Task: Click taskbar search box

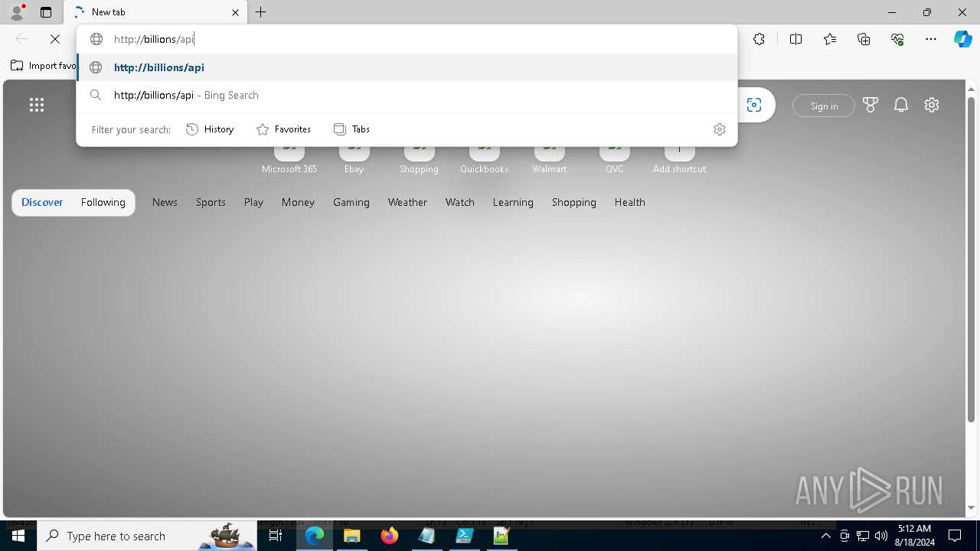Action: tap(147, 536)
